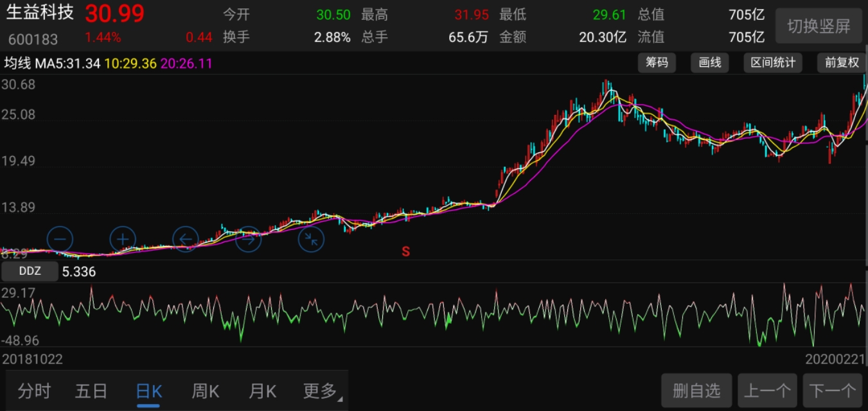Tap the 均线 moving average label
Screen dimensions: 868x411
(17, 64)
